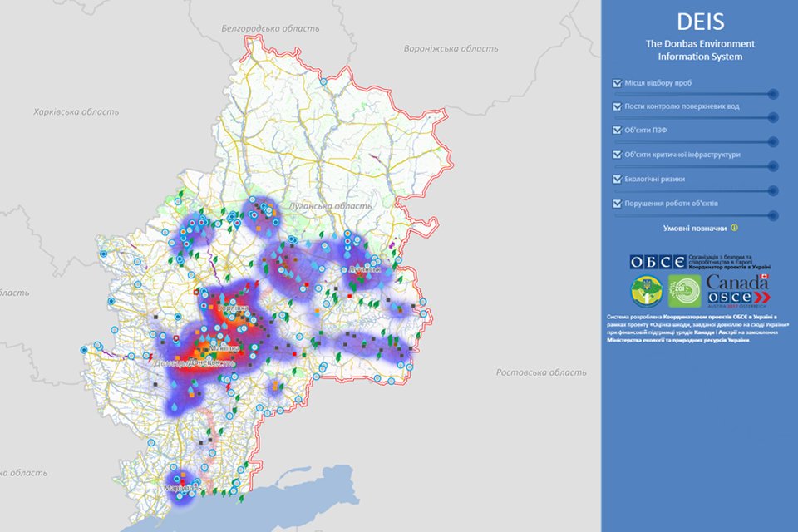Click the "Харківська область" map label

click(x=76, y=112)
